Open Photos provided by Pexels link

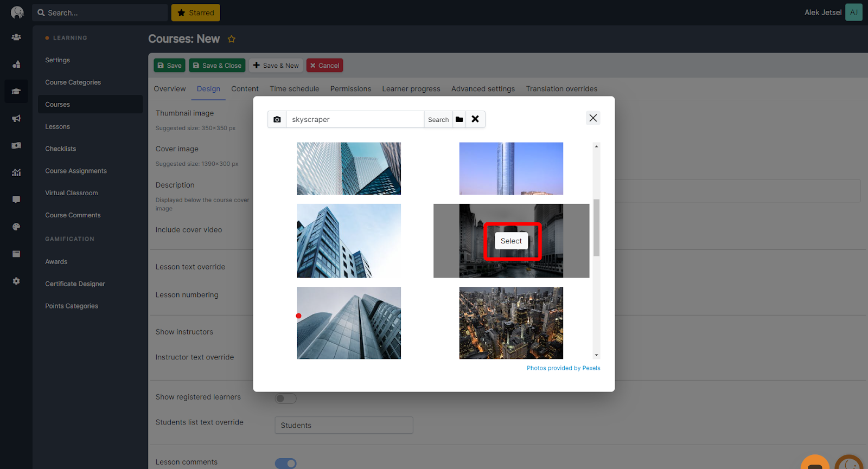[563, 368]
